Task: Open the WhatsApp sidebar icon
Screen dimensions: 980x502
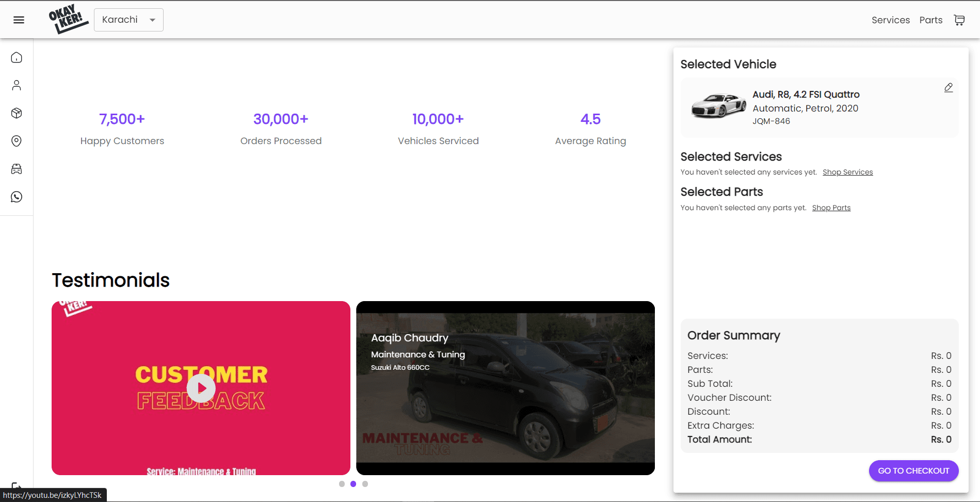Action: (x=17, y=197)
